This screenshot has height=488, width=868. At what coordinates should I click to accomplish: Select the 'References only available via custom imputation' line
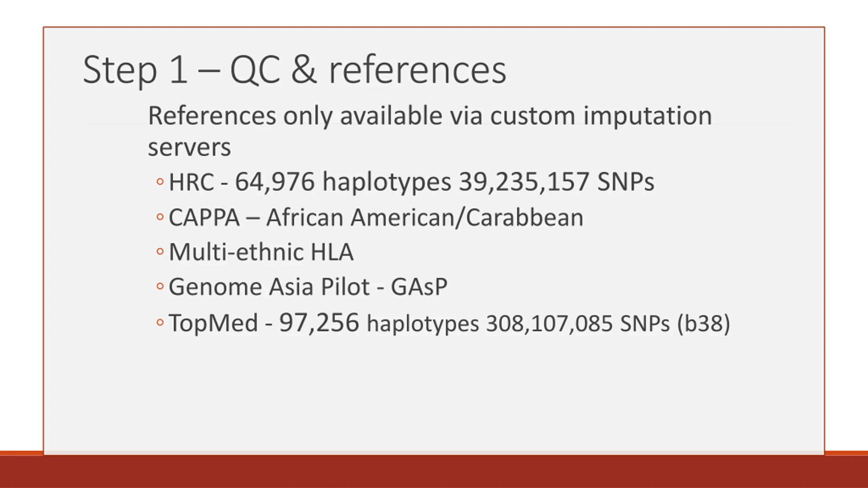pyautogui.click(x=430, y=116)
